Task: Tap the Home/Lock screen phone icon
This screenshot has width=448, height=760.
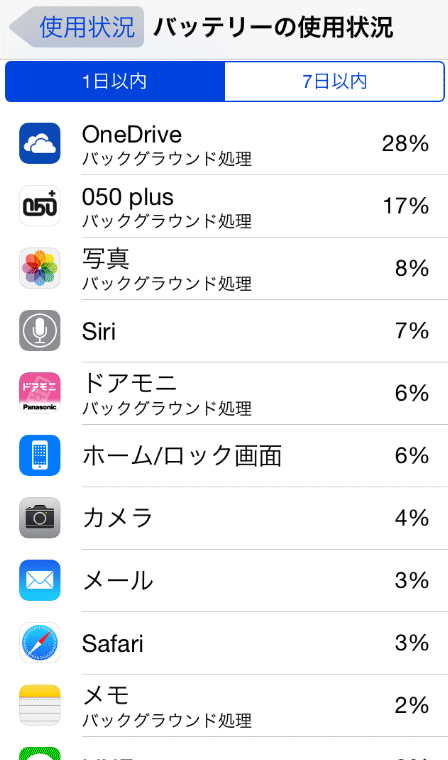Action: (40, 456)
